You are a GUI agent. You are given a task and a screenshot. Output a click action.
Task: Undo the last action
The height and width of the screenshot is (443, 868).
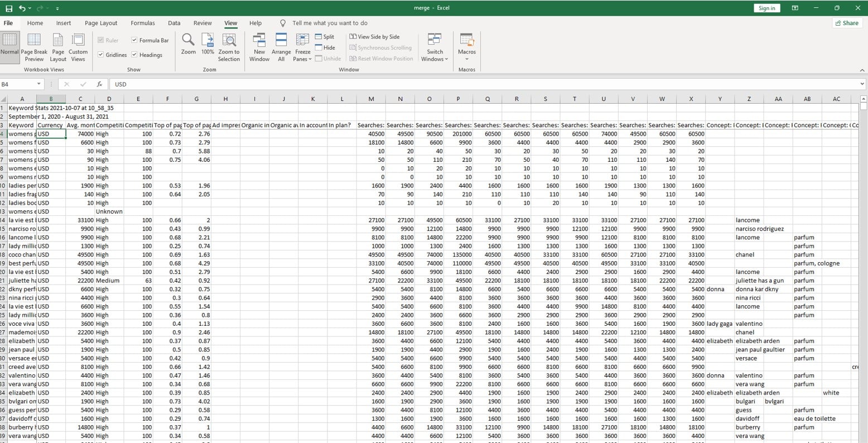pyautogui.click(x=22, y=8)
